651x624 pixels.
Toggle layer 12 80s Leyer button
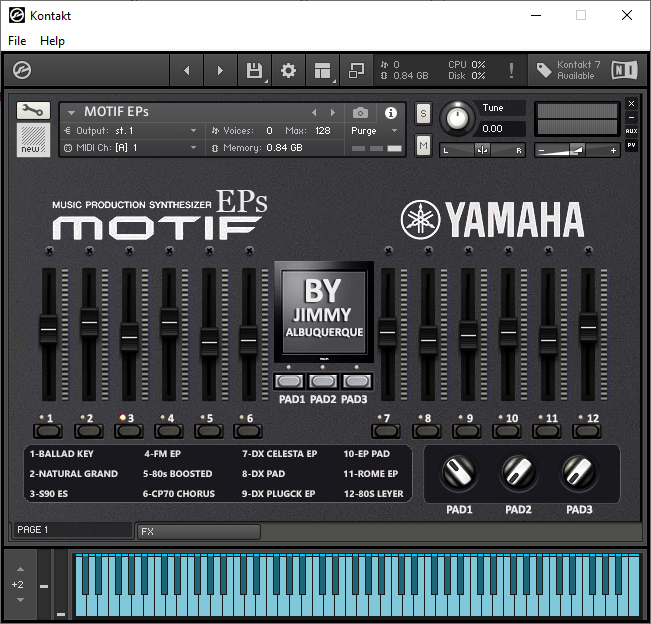pos(587,431)
